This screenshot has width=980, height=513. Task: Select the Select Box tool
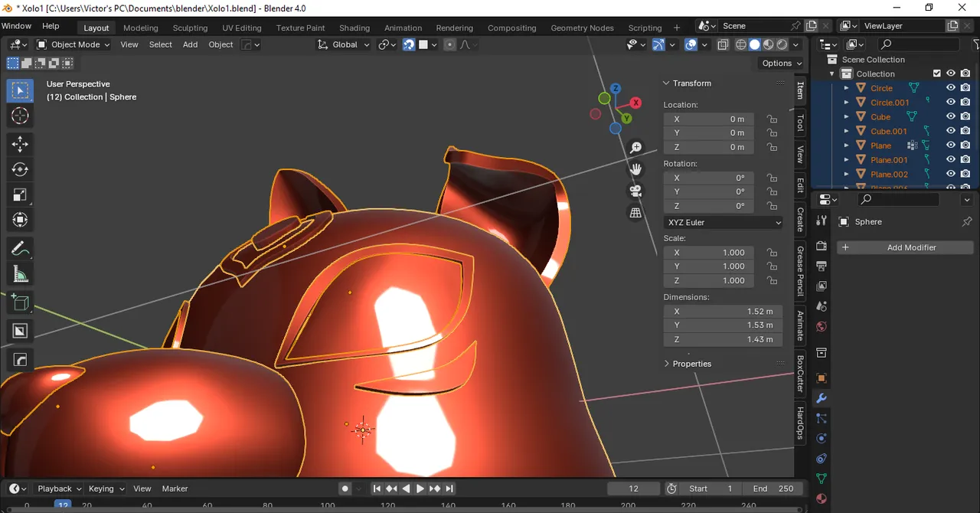20,90
